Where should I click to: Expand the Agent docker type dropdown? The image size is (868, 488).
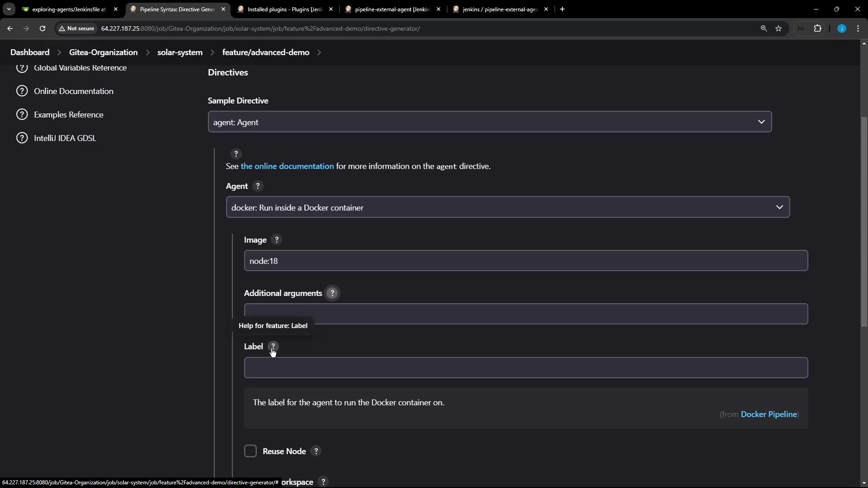coord(508,207)
